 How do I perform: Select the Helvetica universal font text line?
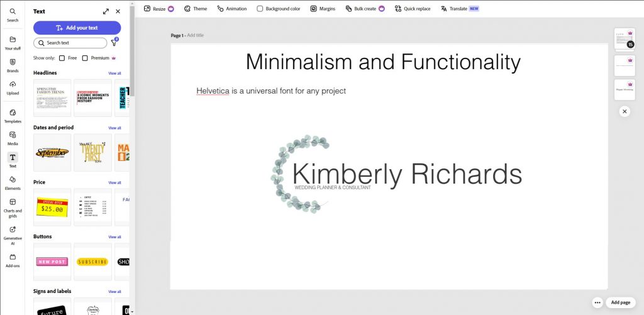pyautogui.click(x=271, y=91)
